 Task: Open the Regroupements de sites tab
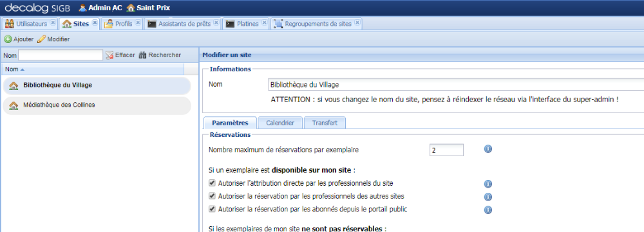316,24
